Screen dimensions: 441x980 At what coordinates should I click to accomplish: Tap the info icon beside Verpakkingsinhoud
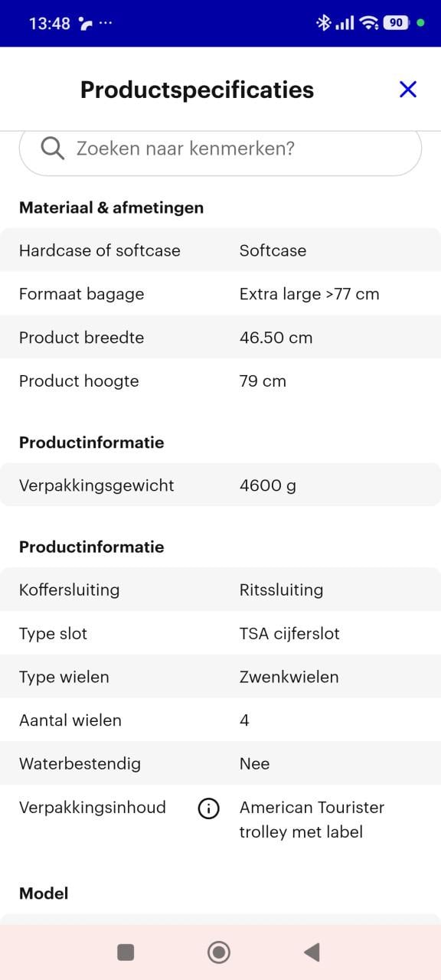pyautogui.click(x=207, y=808)
